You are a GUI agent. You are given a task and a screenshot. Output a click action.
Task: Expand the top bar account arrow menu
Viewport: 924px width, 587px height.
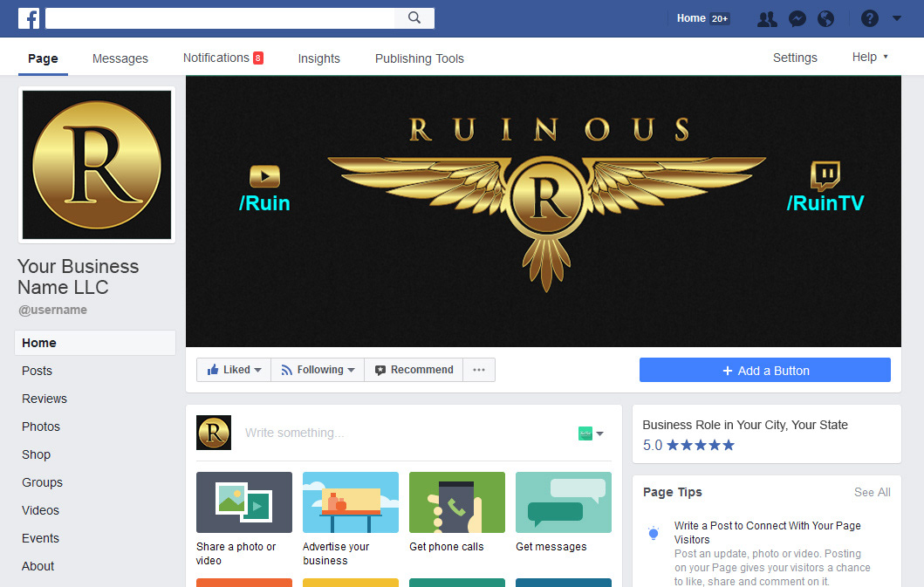pyautogui.click(x=897, y=18)
